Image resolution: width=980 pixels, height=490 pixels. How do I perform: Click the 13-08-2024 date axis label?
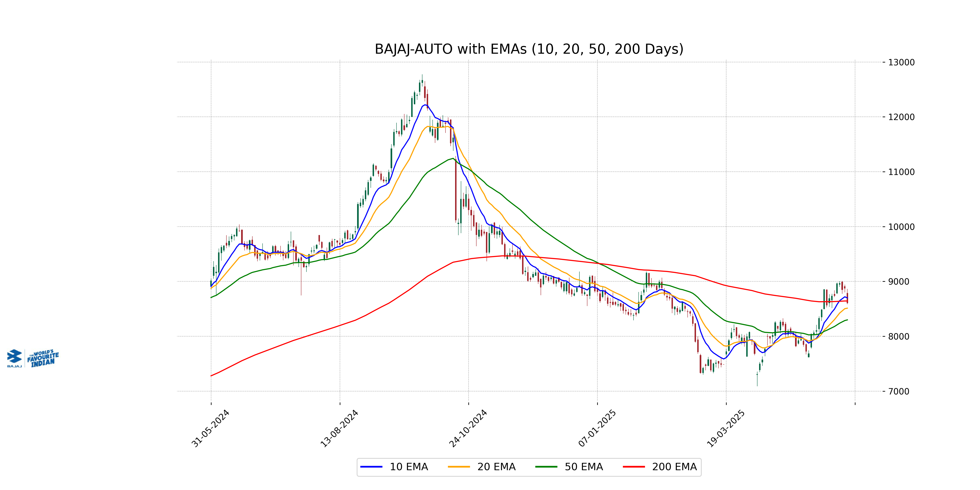coord(339,428)
